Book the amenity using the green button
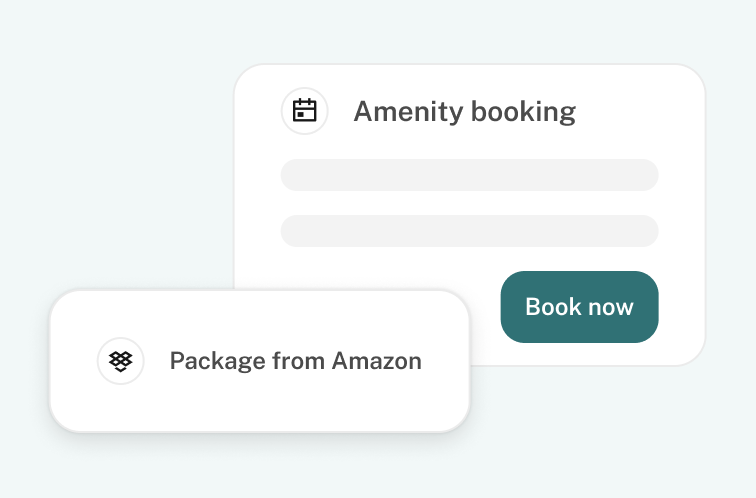The height and width of the screenshot is (498, 756). pyautogui.click(x=579, y=307)
